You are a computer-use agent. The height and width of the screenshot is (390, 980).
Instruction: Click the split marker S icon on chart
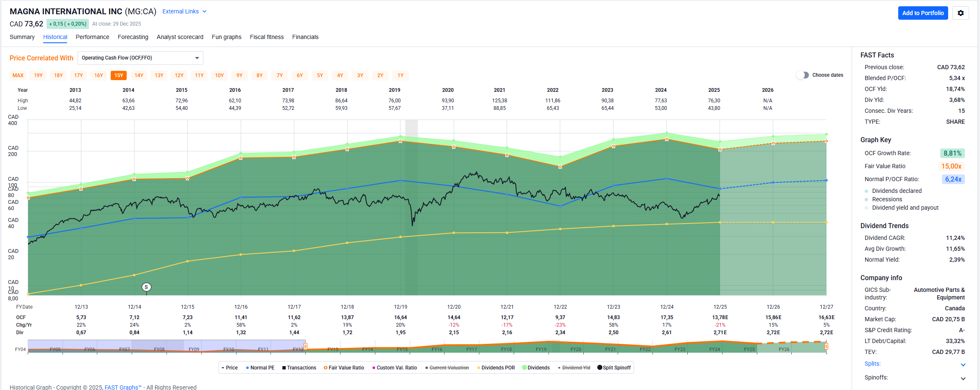[146, 287]
